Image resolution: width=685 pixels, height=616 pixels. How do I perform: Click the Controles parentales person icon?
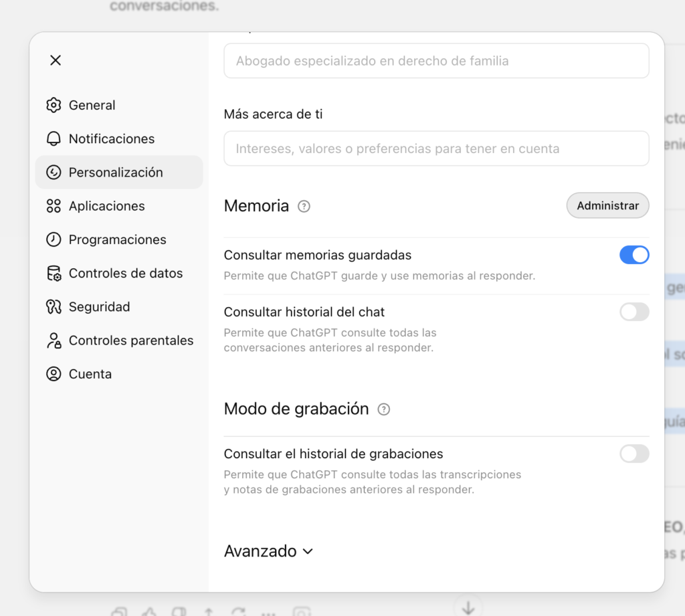click(x=54, y=340)
